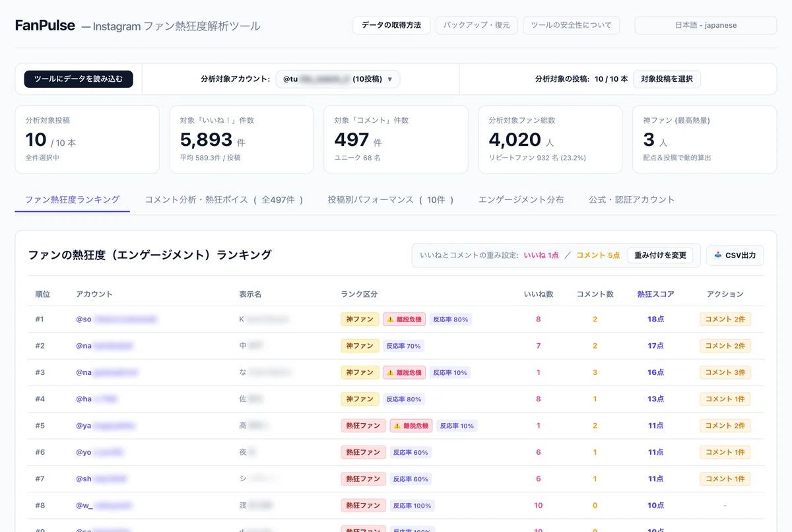This screenshot has height=532, width=792.
Task: Open the @ya account link in row #5
Action: [x=106, y=426]
